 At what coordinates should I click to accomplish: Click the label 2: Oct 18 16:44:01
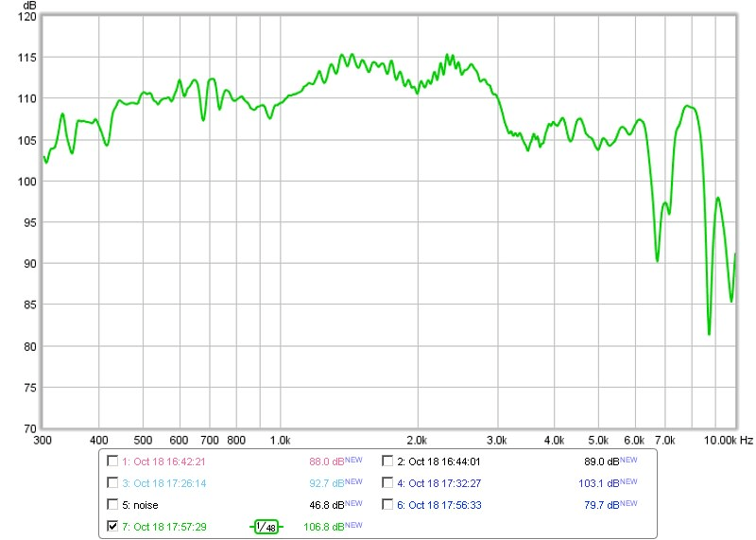point(438,462)
